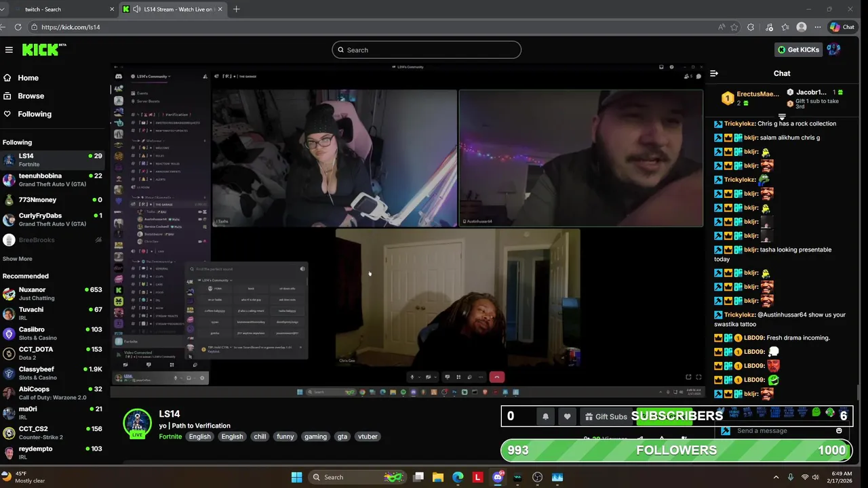The image size is (868, 488).
Task: Open OBS Studio from taskbar
Action: pyautogui.click(x=538, y=477)
